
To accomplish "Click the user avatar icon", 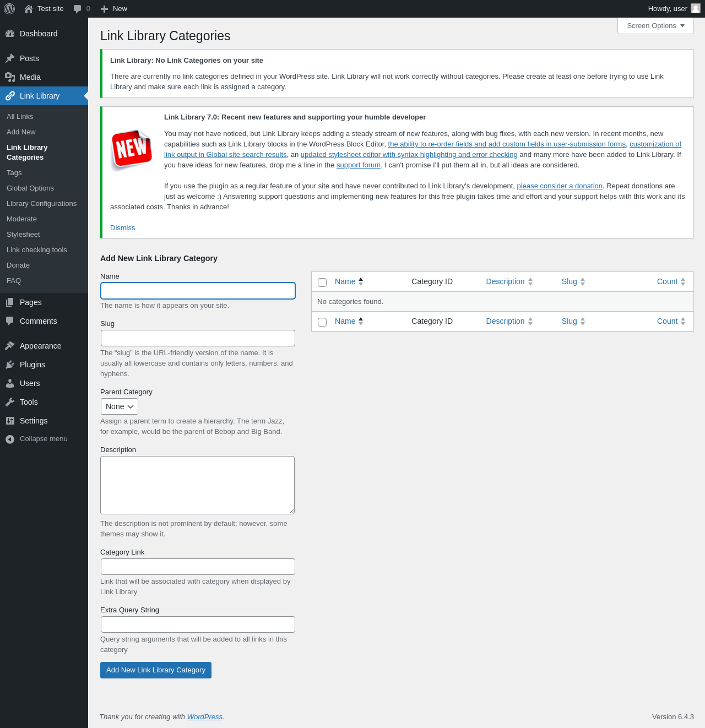I will tap(696, 8).
